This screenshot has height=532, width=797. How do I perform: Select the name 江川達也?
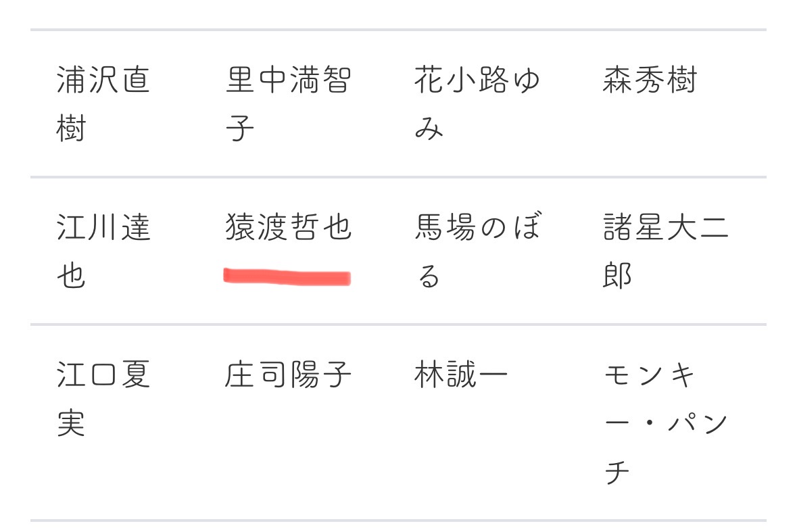[x=103, y=250]
